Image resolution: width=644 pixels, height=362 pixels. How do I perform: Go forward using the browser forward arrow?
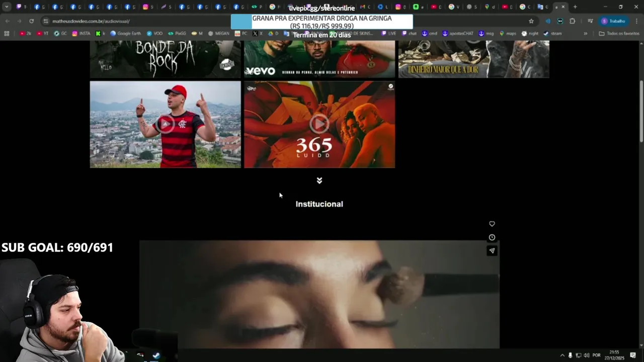coord(19,21)
